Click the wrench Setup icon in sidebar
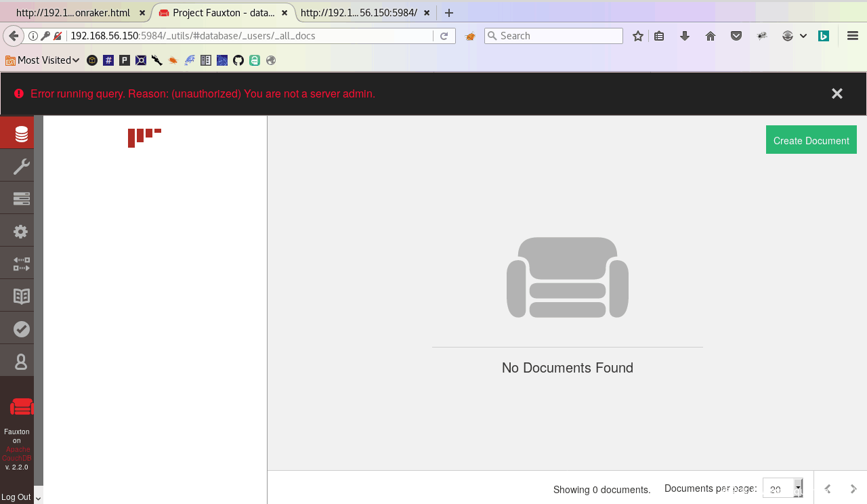 point(21,166)
